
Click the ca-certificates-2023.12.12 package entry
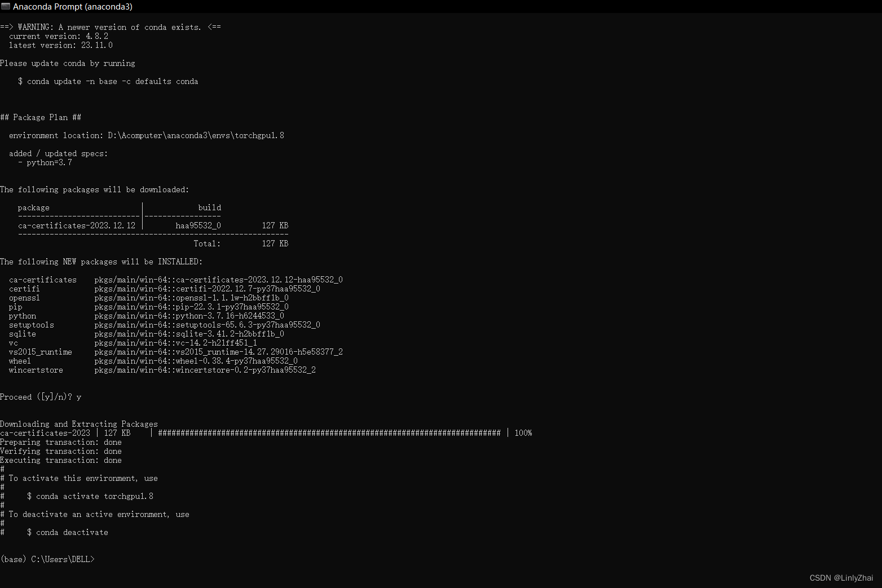click(77, 225)
